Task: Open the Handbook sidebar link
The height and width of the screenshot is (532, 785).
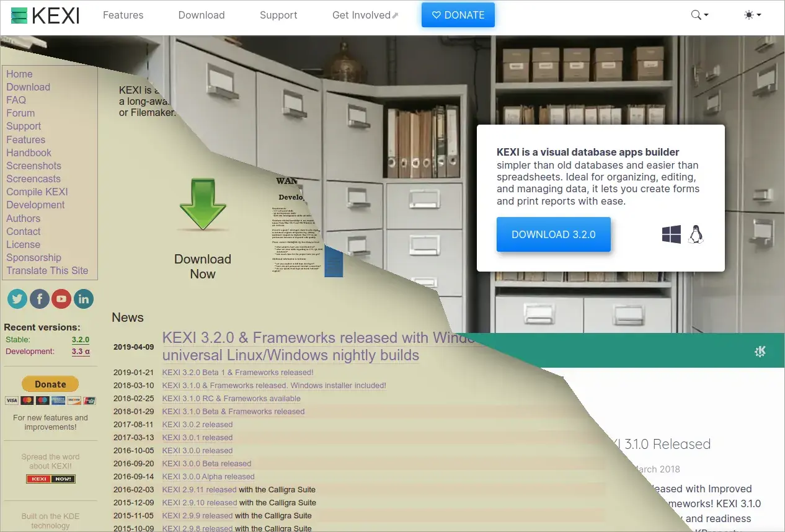Action: 29,153
